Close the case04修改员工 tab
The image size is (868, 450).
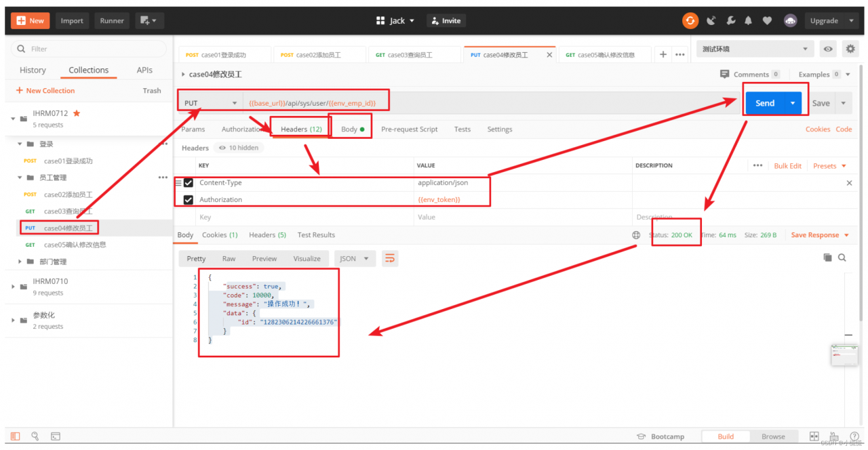tap(549, 55)
